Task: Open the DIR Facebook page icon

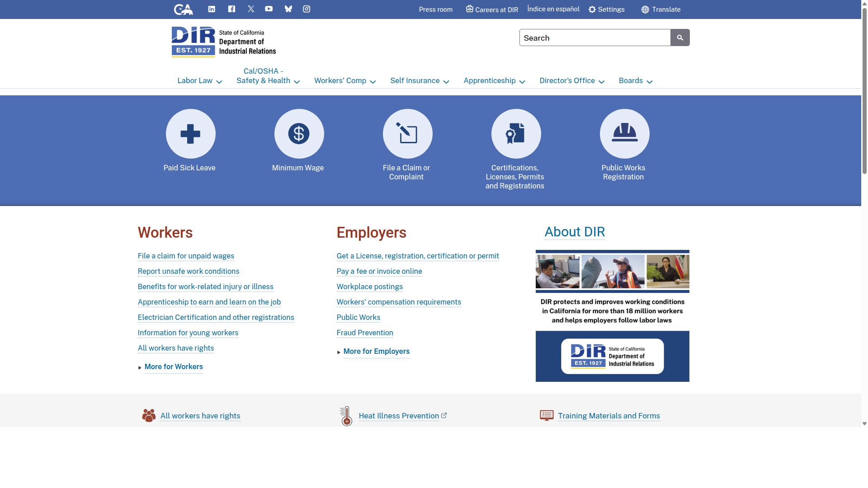Action: [x=231, y=9]
